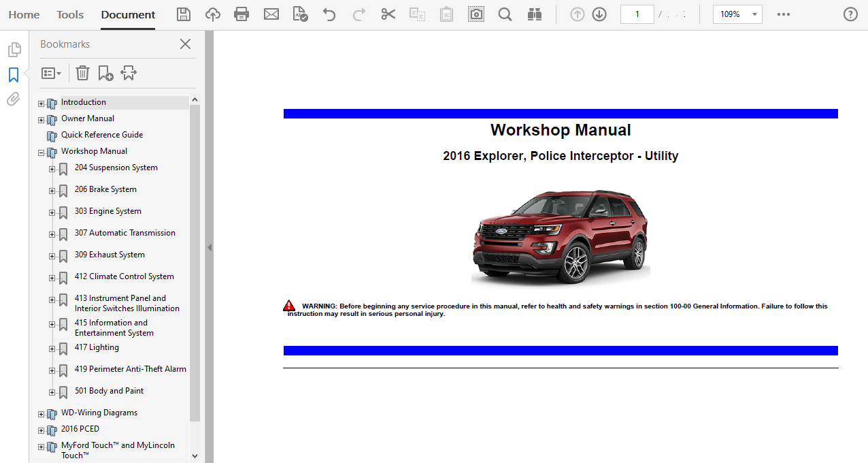Click the Undo arrow icon
This screenshot has height=463, width=868.
(329, 14)
